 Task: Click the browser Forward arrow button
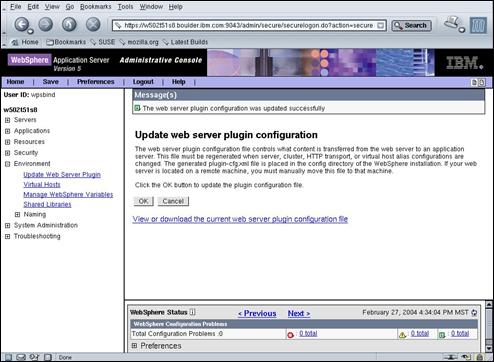coord(46,25)
